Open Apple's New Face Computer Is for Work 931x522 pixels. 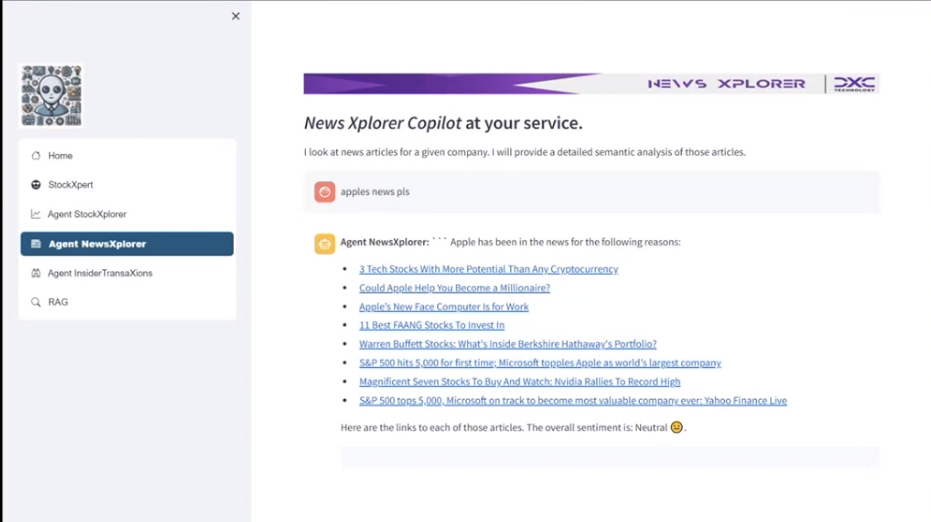[x=444, y=307]
